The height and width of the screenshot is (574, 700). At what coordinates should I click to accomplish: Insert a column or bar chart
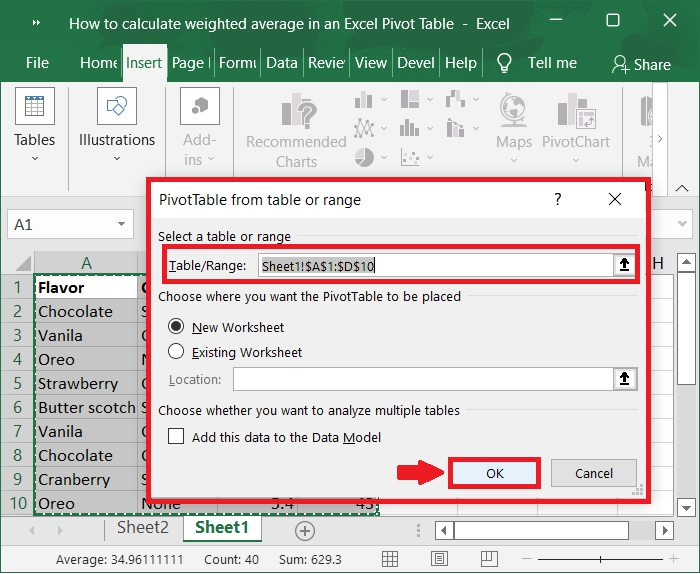click(363, 100)
